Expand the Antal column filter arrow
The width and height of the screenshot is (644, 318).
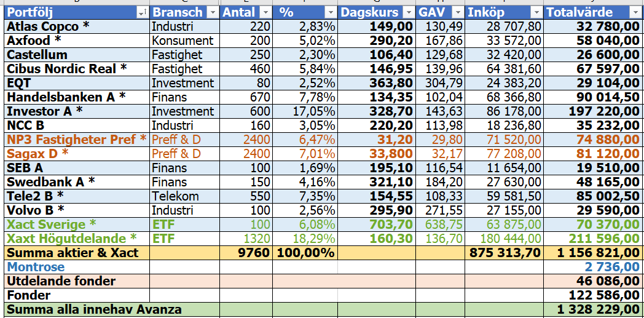pyautogui.click(x=265, y=13)
